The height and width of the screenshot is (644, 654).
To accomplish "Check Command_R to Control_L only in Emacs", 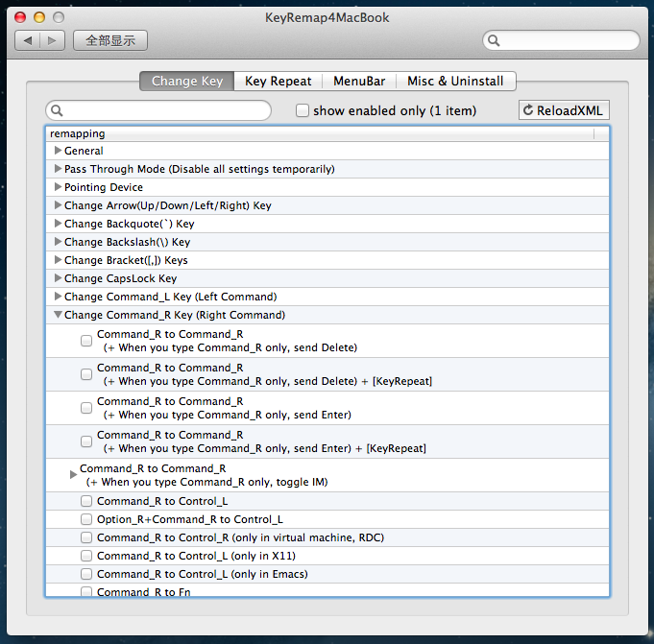I will pyautogui.click(x=86, y=574).
